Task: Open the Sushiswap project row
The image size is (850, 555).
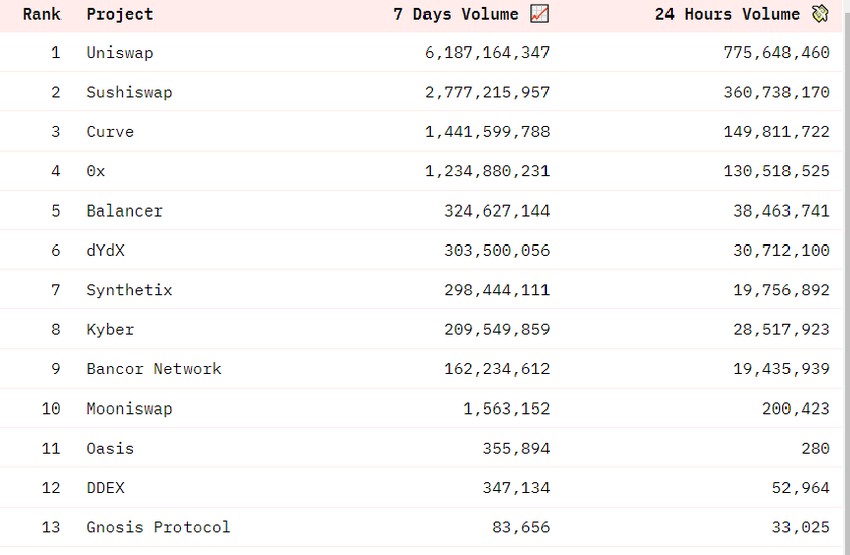Action: pyautogui.click(x=129, y=92)
